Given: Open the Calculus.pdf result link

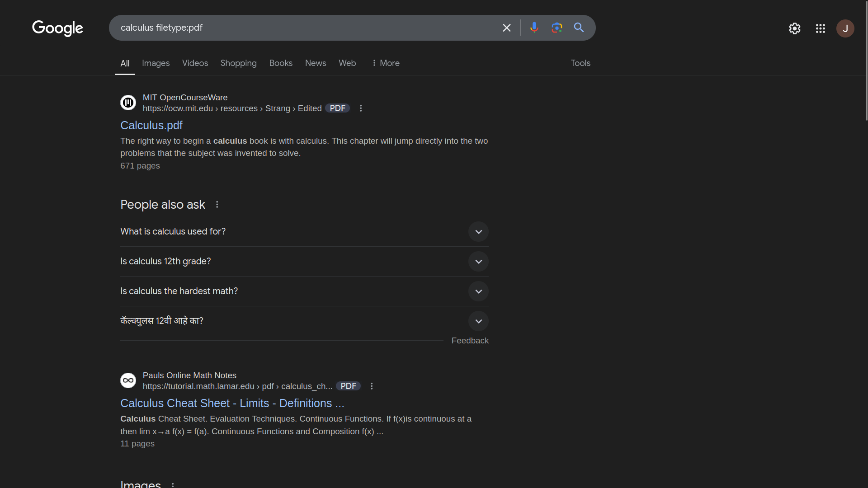Looking at the screenshot, I should pos(151,125).
